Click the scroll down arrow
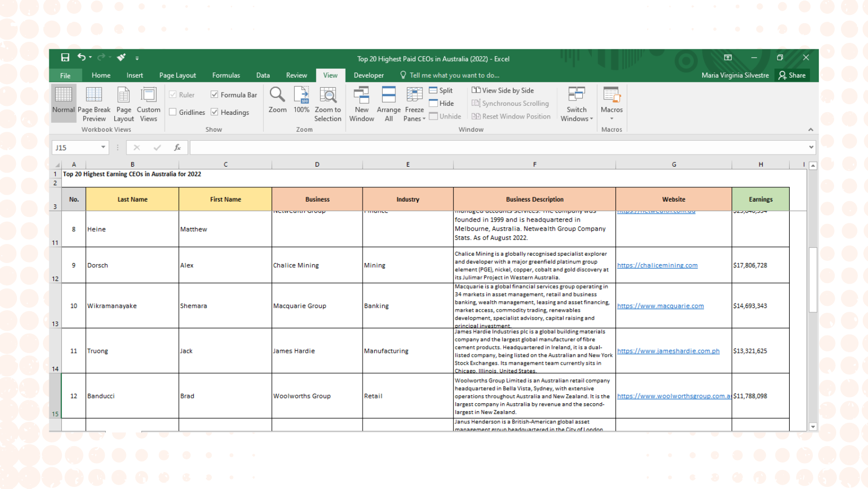The image size is (868, 489). tap(813, 427)
